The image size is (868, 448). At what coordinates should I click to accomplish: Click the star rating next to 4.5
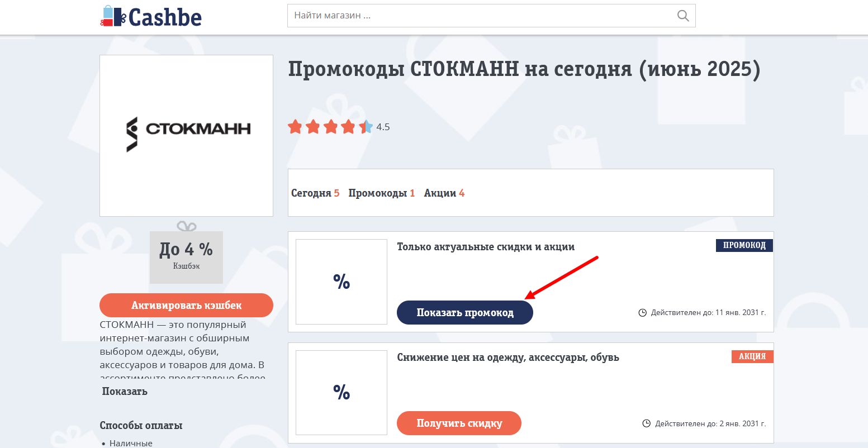point(330,127)
